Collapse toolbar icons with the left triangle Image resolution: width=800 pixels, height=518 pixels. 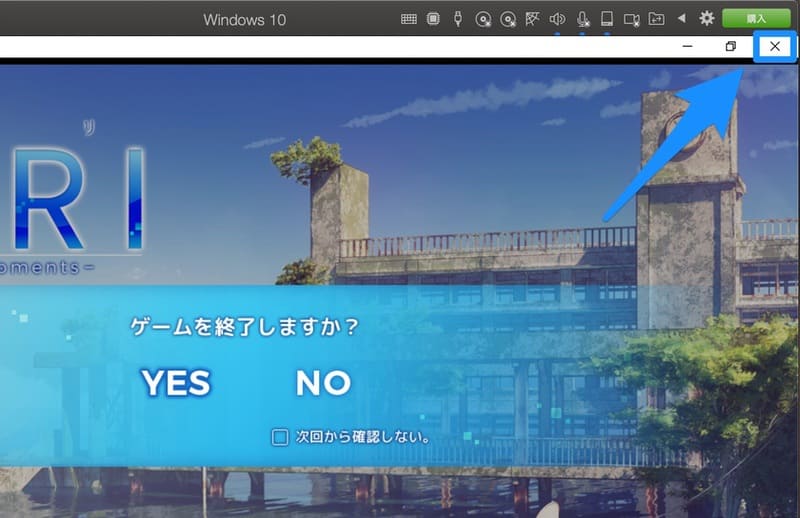tap(682, 19)
